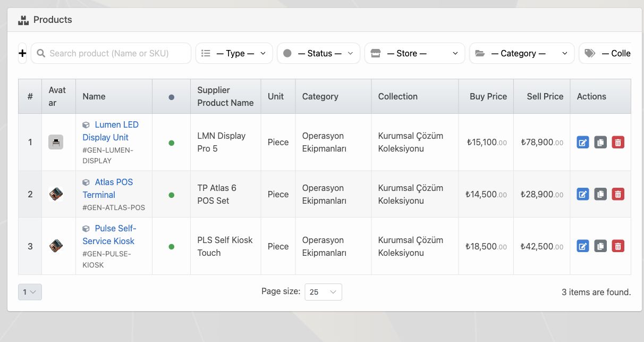Click green status dot for Lumen LED
The image size is (644, 342).
[171, 143]
